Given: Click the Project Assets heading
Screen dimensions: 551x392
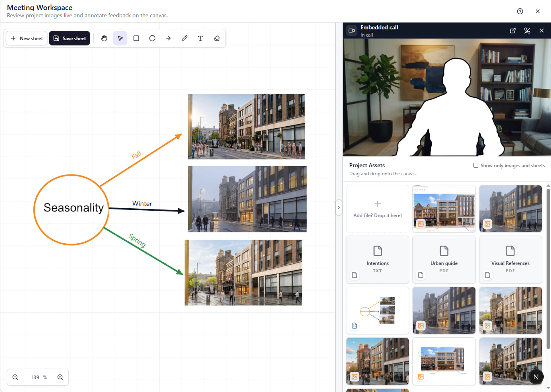Looking at the screenshot, I should [x=367, y=165].
